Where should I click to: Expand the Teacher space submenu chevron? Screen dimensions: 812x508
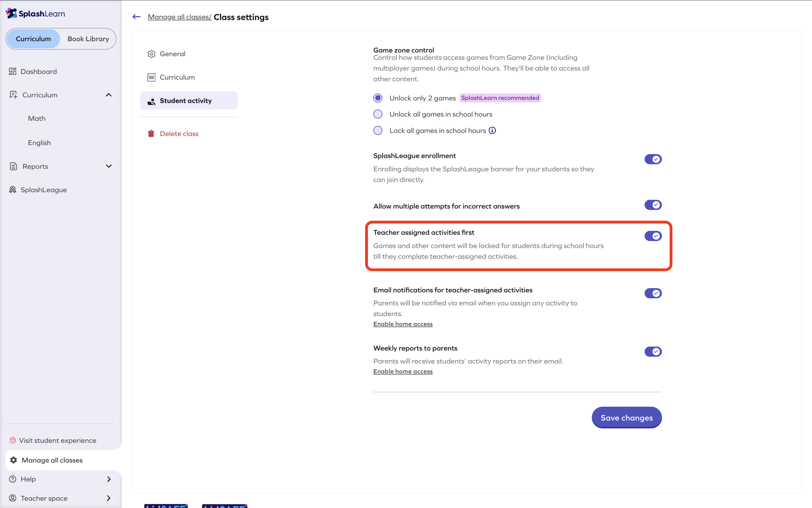(x=109, y=498)
